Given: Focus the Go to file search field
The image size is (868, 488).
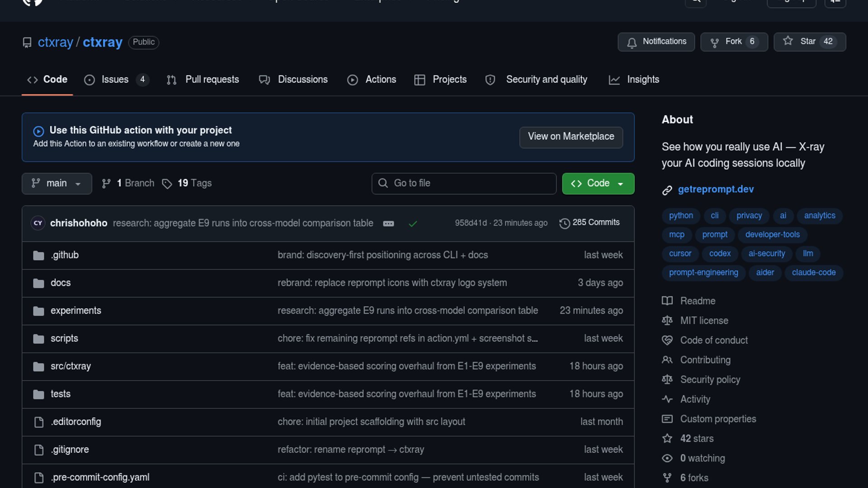Looking at the screenshot, I should (x=464, y=183).
